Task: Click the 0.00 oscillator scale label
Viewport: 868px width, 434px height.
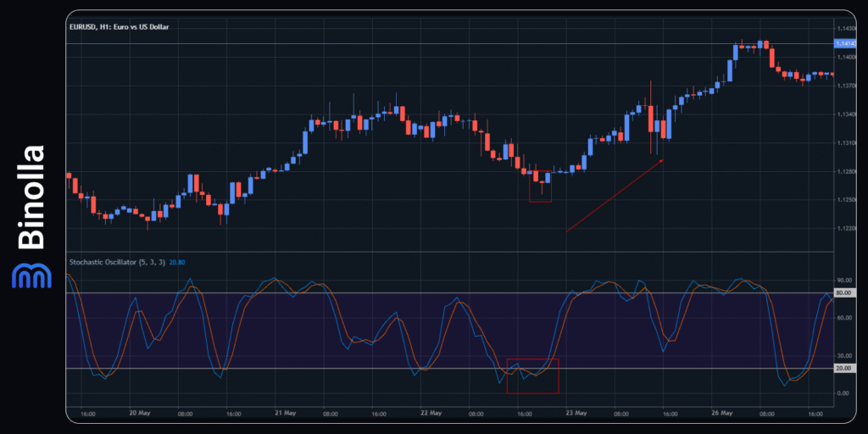Action: pyautogui.click(x=844, y=393)
